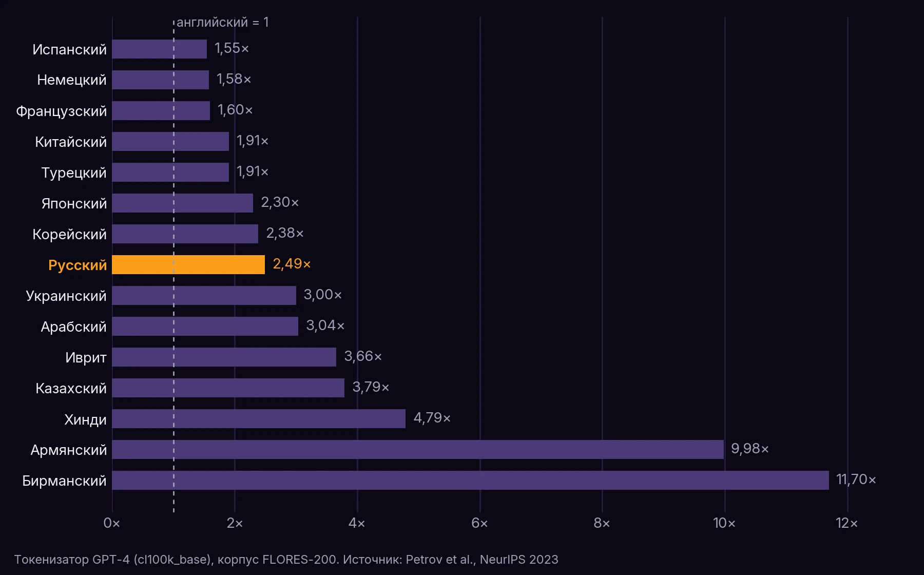Select the Хинди label

pyautogui.click(x=86, y=419)
